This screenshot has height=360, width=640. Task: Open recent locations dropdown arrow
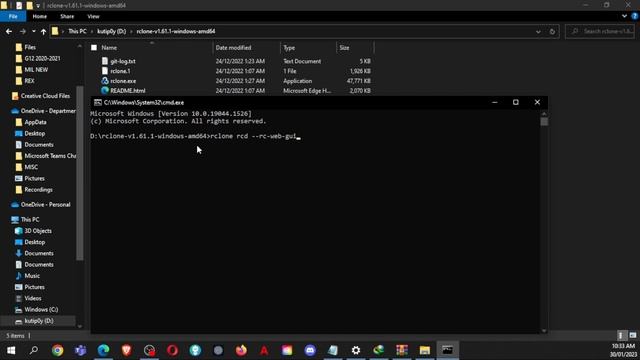(x=33, y=31)
